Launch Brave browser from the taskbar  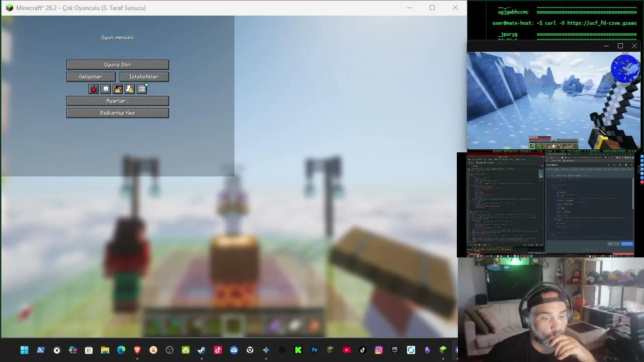point(137,350)
